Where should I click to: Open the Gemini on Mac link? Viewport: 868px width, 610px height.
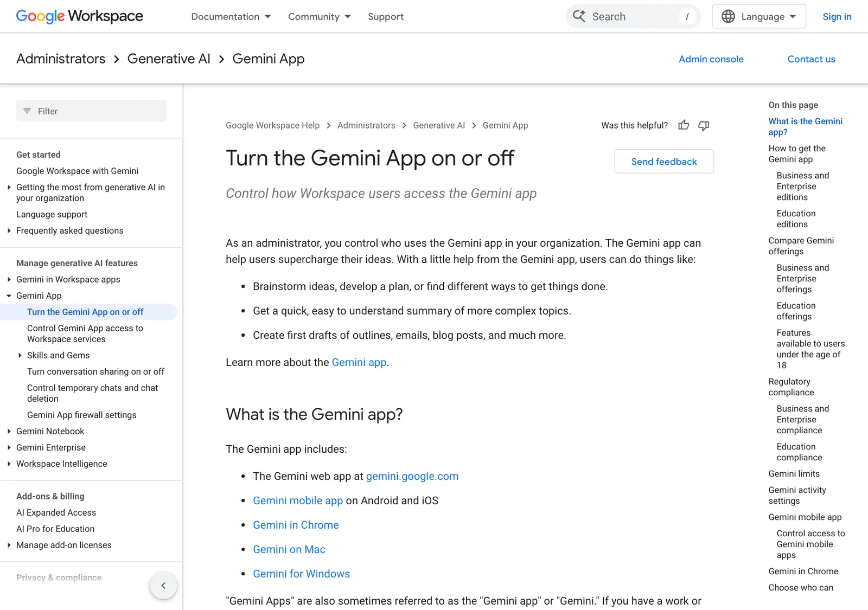click(289, 549)
